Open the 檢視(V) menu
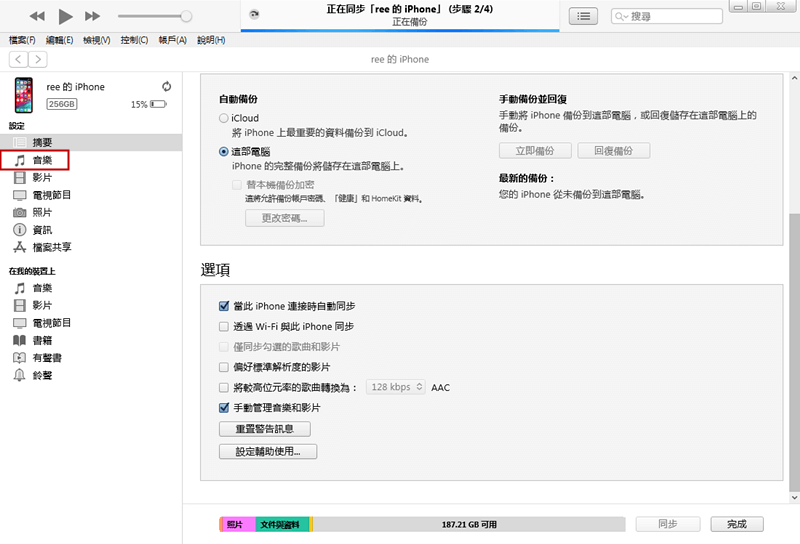This screenshot has height=544, width=800. pyautogui.click(x=97, y=40)
